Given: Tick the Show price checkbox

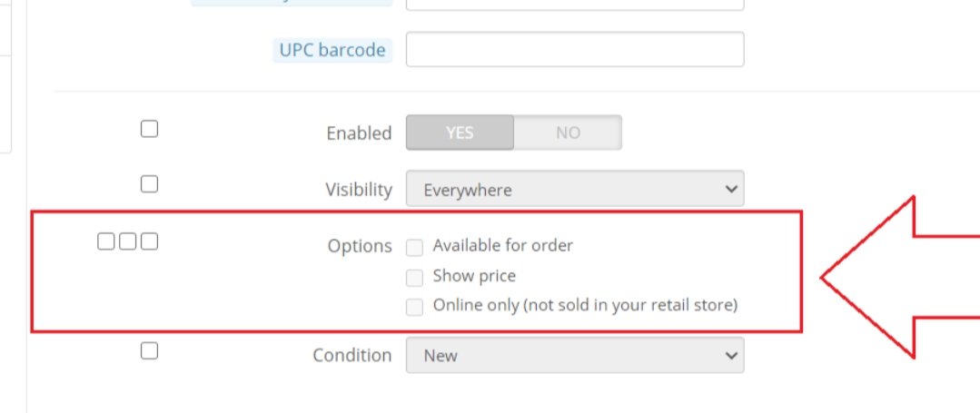Looking at the screenshot, I should (x=415, y=277).
